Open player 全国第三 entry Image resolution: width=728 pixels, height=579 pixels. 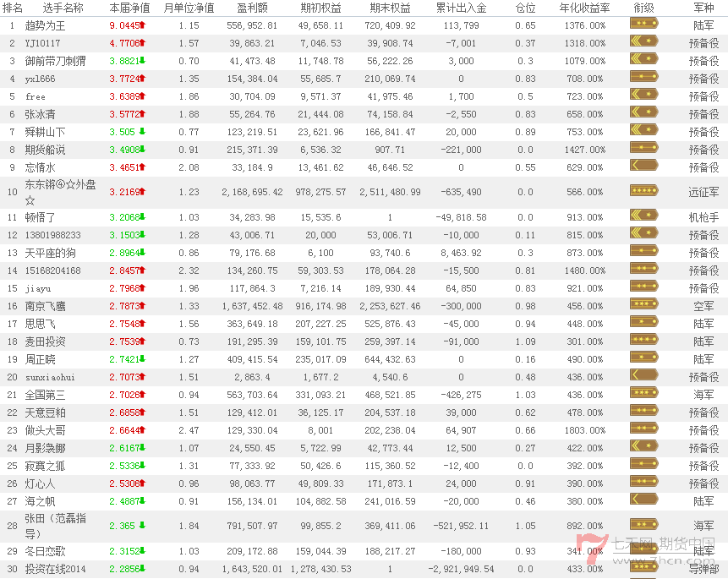(45, 395)
